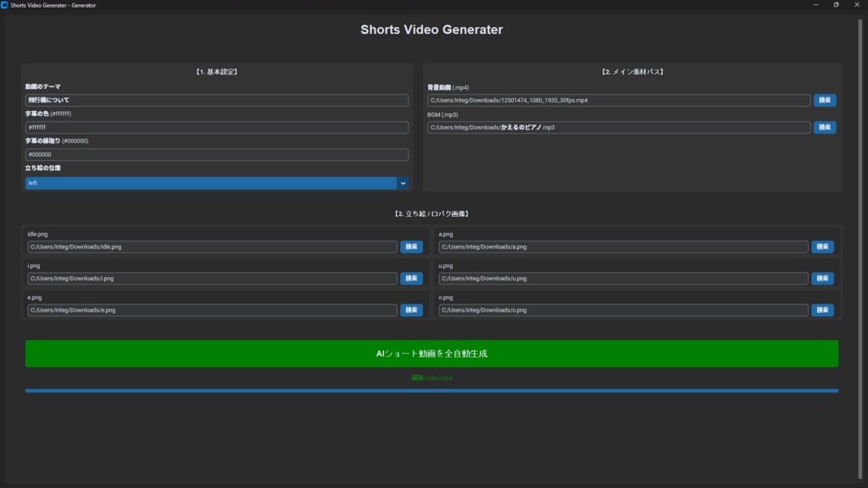Browse for the o.png mouth image
Viewport: 868px width, 488px height.
pos(821,310)
